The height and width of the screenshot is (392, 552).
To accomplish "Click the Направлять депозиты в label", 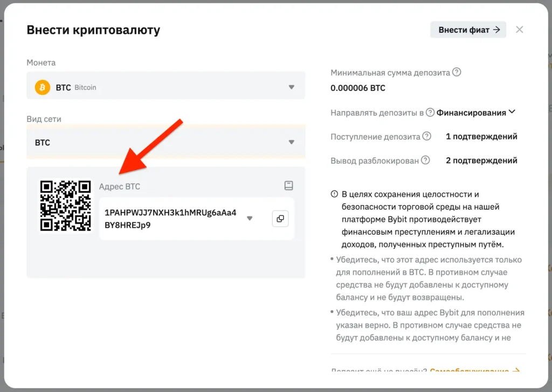I will tap(377, 113).
